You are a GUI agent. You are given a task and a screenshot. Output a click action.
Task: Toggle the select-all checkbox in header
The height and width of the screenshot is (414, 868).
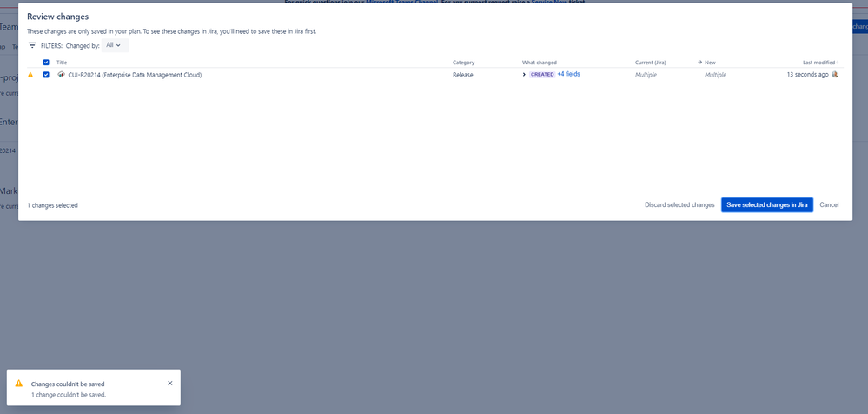46,63
